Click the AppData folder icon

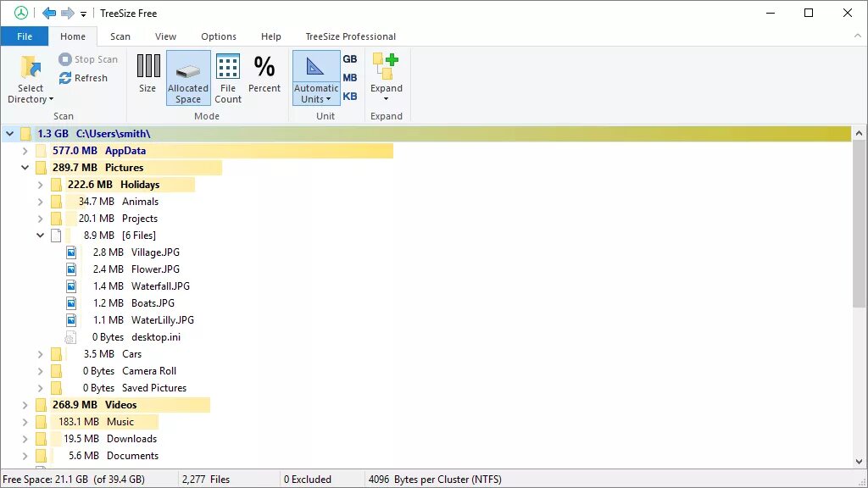(x=41, y=151)
